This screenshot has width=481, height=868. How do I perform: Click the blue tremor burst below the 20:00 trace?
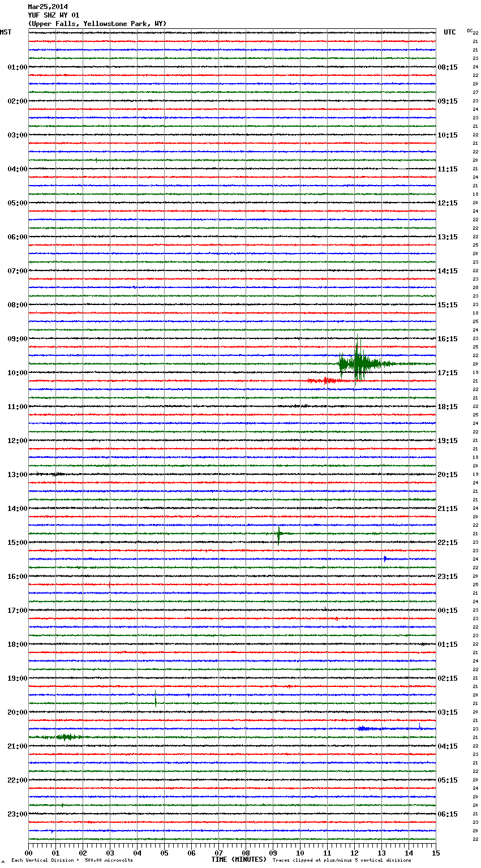click(366, 729)
